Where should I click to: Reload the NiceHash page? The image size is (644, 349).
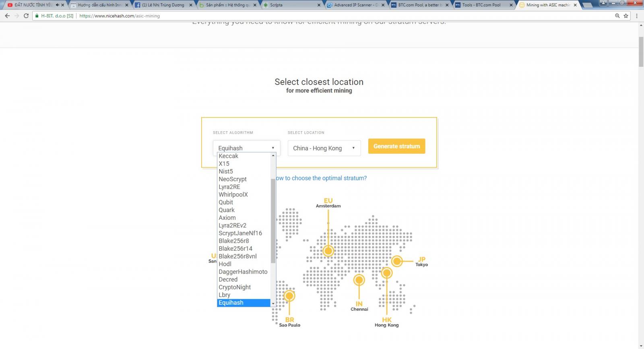point(26,16)
